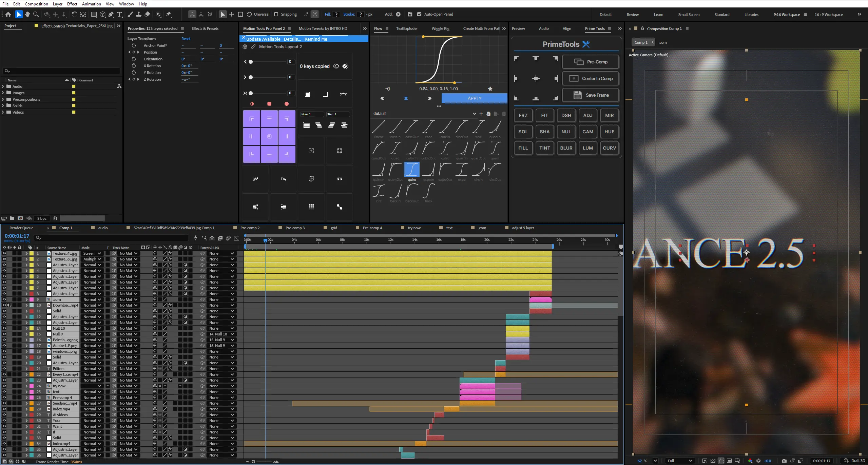
Task: Add a new Flow preset with plus icon
Action: point(481,114)
